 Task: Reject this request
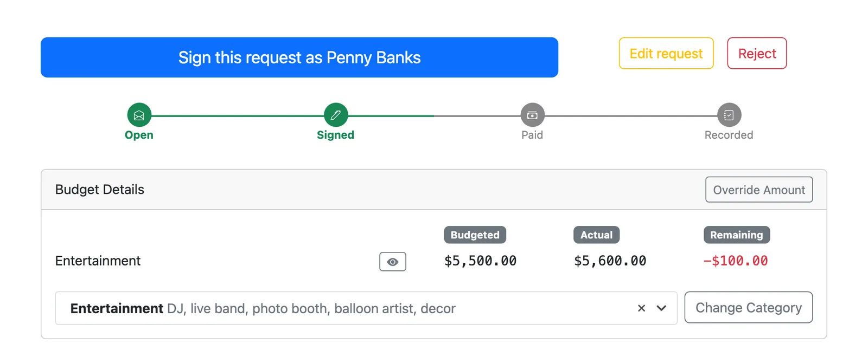click(757, 53)
